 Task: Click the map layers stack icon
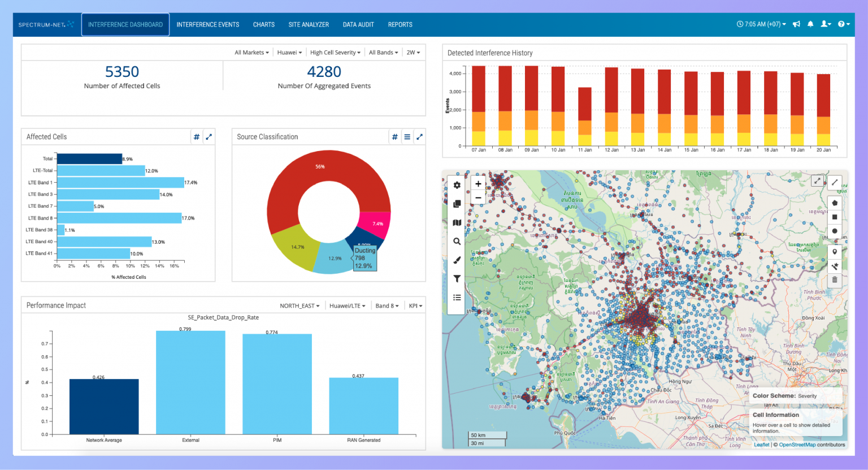(x=457, y=204)
